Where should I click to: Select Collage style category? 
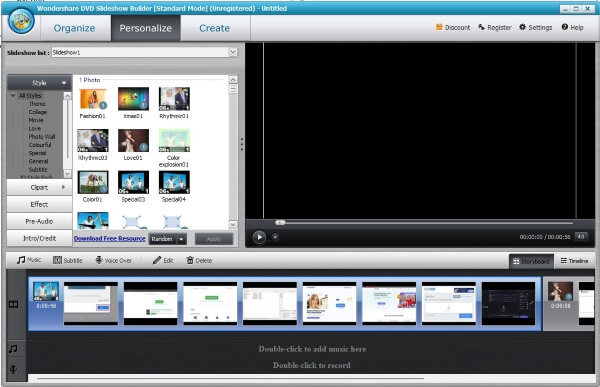click(38, 112)
